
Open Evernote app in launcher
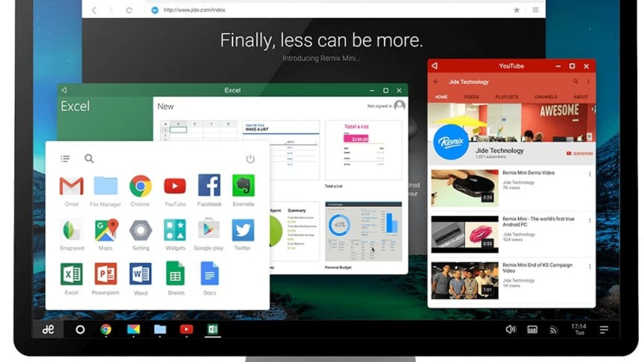click(243, 186)
